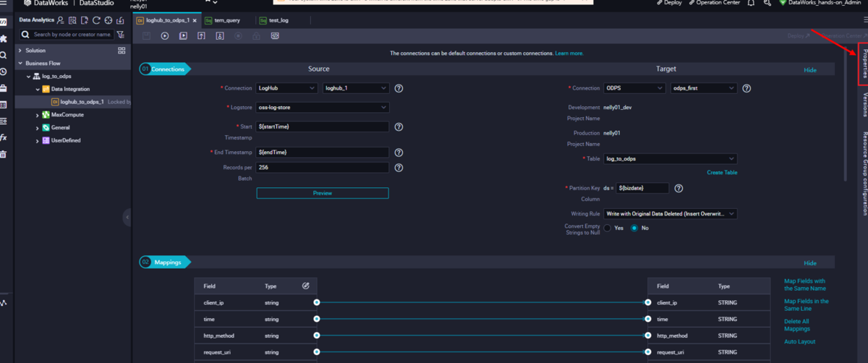Run the loghub_to_odps_1 node with play icon

pos(165,35)
